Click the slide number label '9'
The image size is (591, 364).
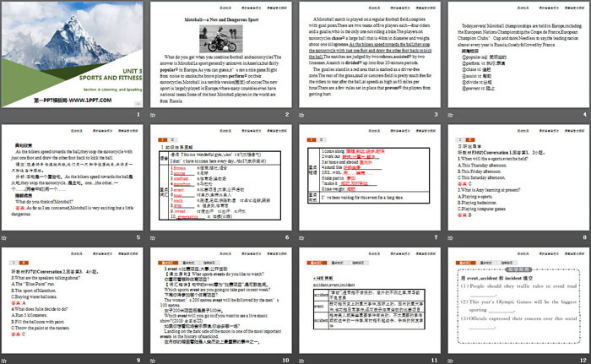coord(138,361)
